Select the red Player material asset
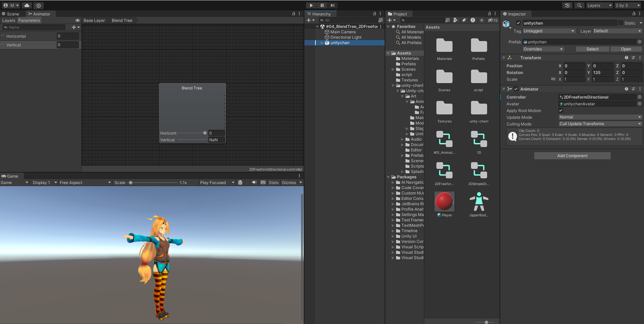This screenshot has height=324, width=644. tap(444, 202)
